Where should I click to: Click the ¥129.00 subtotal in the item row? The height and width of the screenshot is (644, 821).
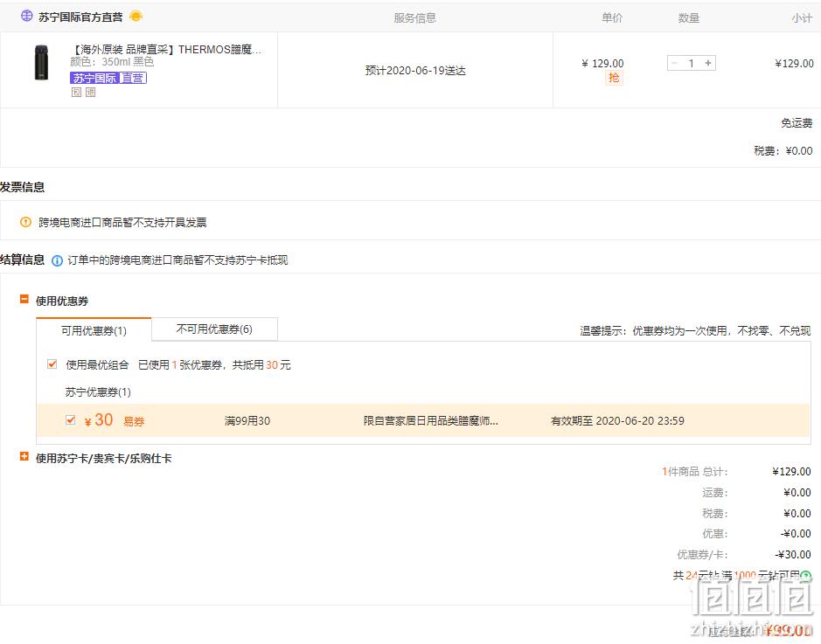click(794, 63)
